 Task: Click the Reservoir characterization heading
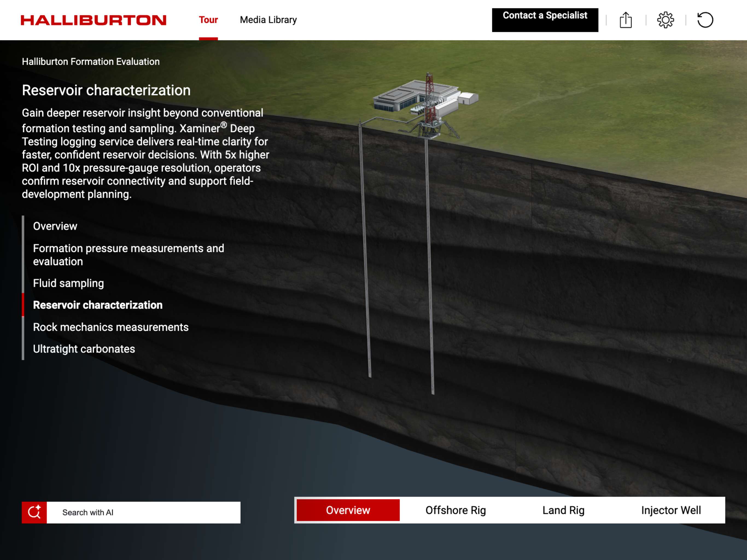pos(106,90)
